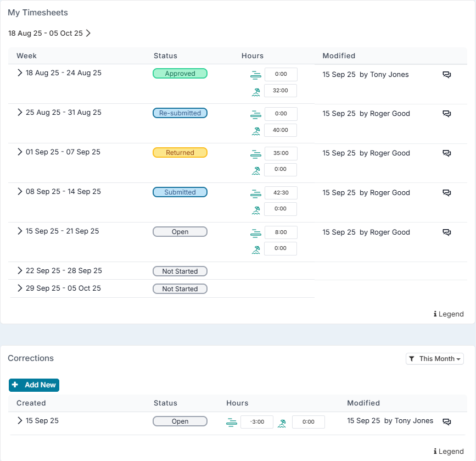Expand the 15 Sep 25 correction entry
The height and width of the screenshot is (461, 476).
click(x=20, y=421)
